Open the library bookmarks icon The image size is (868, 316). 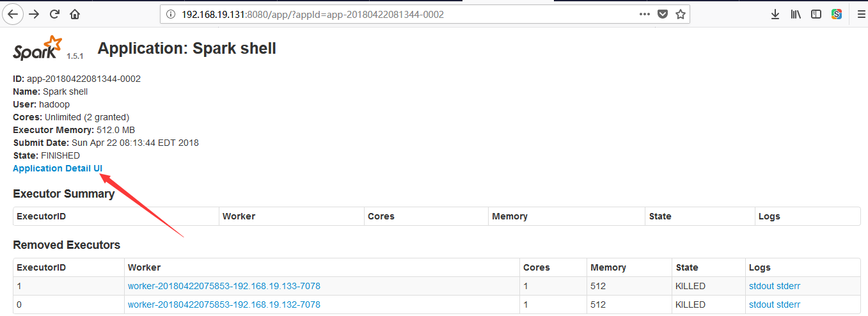tap(796, 14)
